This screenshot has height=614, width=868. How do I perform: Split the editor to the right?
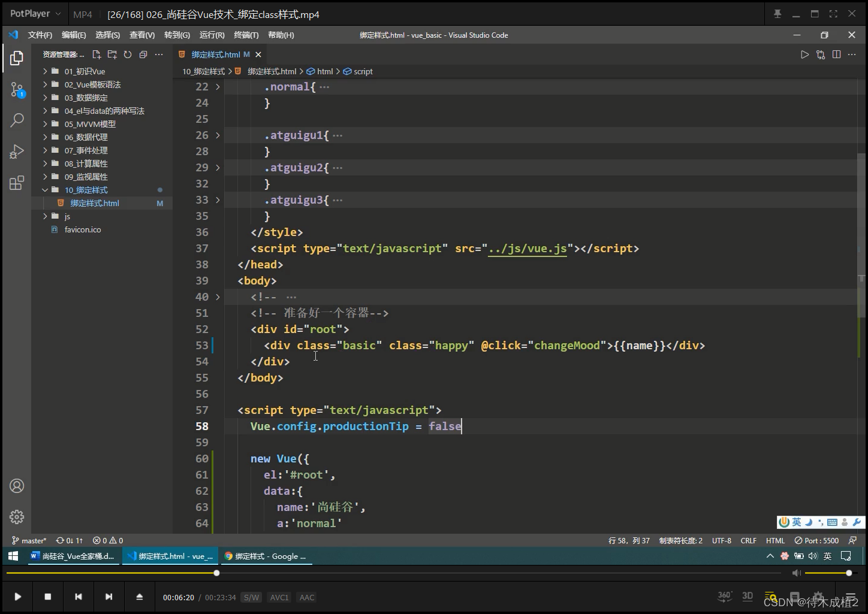click(x=836, y=55)
